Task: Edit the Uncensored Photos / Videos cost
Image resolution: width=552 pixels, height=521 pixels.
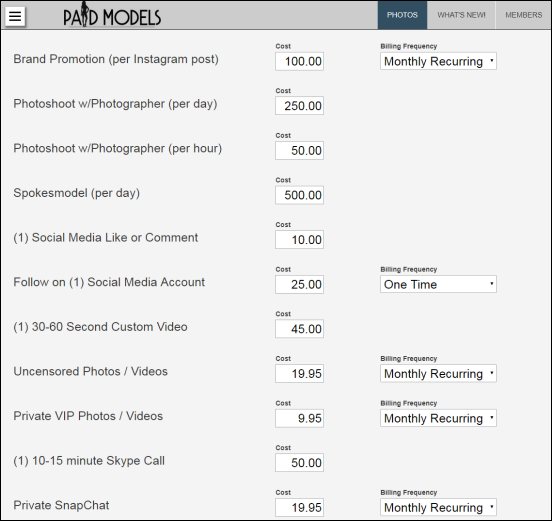Action: 299,374
